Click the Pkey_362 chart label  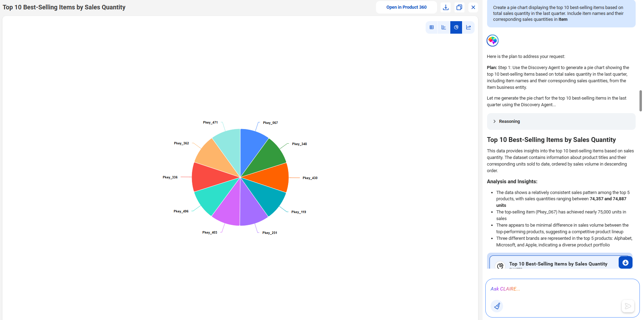pos(181,143)
